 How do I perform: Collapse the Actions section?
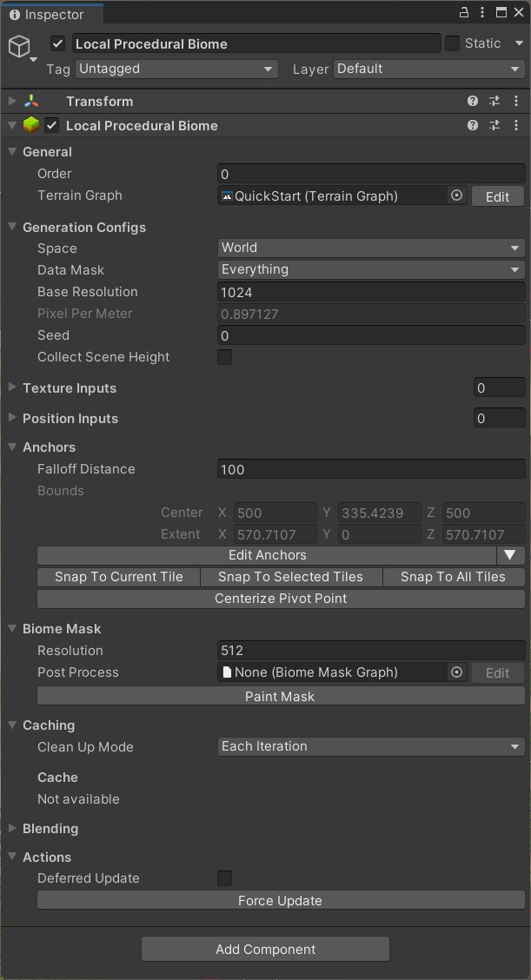click(x=12, y=857)
